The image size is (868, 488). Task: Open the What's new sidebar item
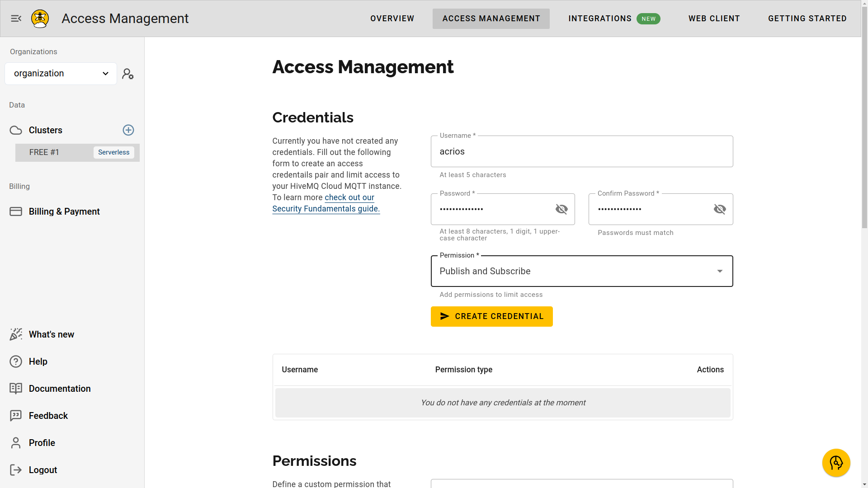point(51,334)
